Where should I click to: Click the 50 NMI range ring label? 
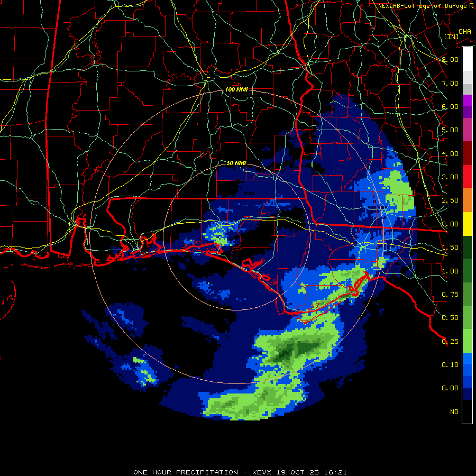236,163
